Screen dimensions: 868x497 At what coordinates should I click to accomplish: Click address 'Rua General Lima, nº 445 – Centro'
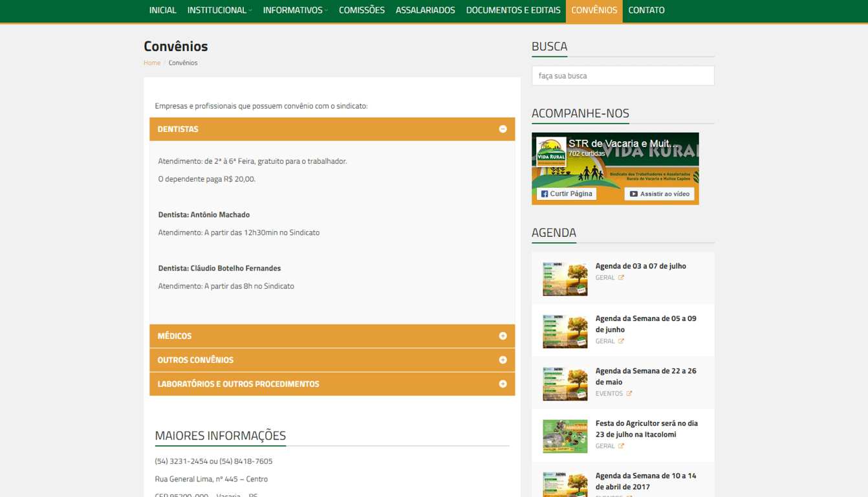coord(212,480)
